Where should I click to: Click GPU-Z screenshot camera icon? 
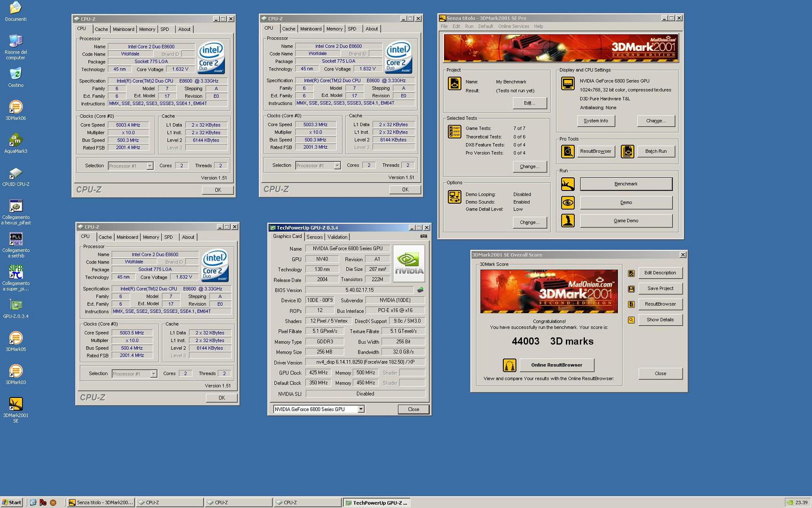tap(423, 236)
